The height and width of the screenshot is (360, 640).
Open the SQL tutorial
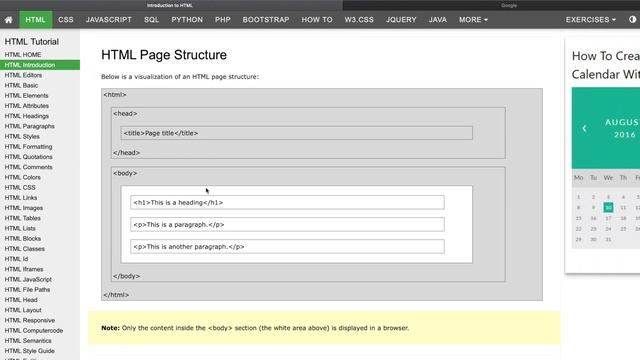click(151, 20)
